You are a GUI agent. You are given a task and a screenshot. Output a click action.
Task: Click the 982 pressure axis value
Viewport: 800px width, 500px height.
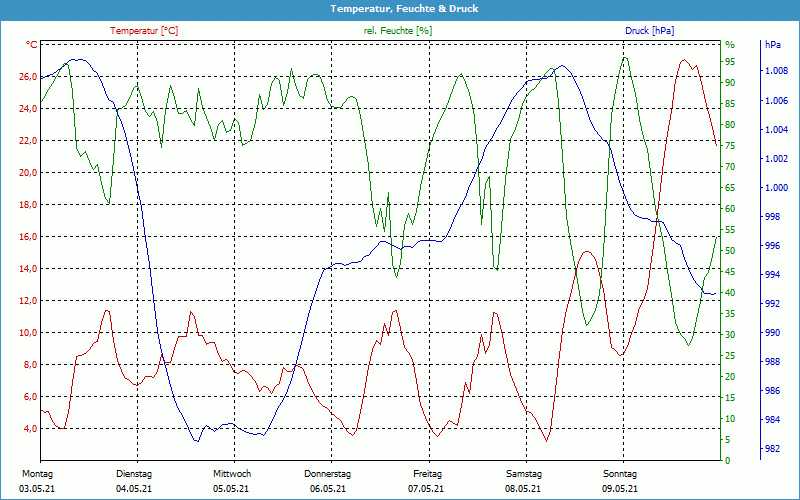[x=772, y=449]
